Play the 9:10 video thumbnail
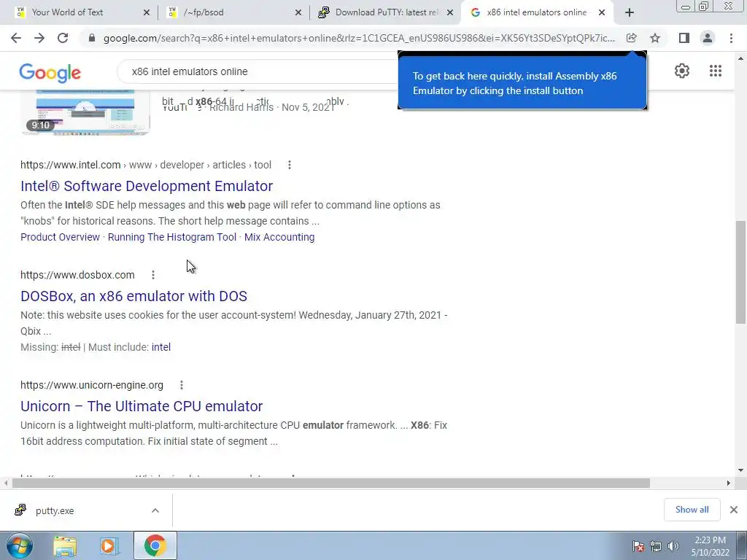The width and height of the screenshot is (747, 560). tap(86, 112)
